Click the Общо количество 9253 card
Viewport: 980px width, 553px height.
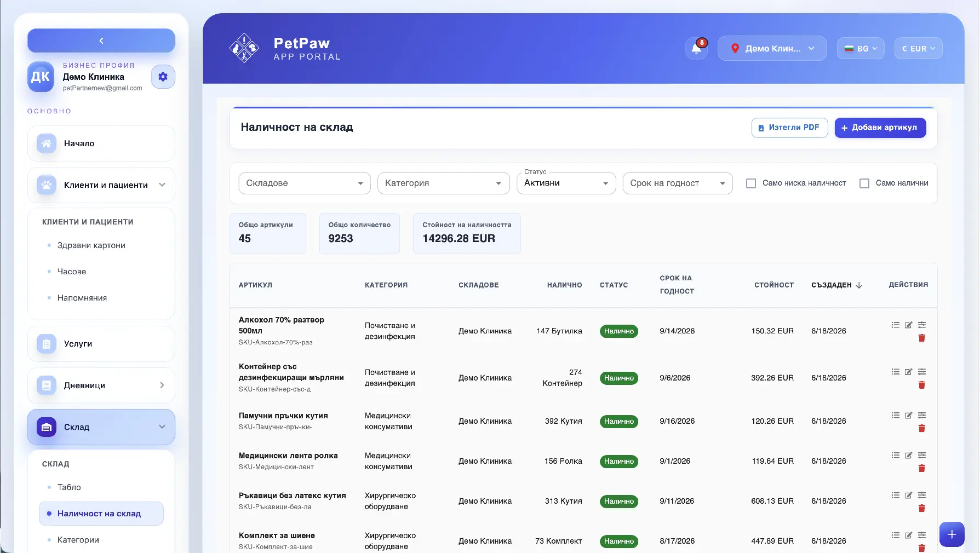[359, 233]
